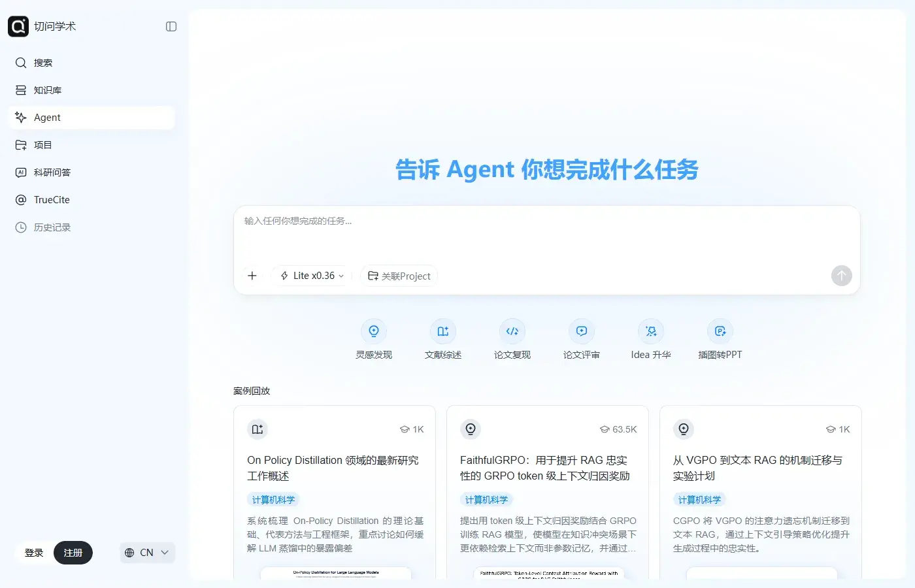Select Agent in the sidebar
The width and height of the screenshot is (915, 588).
(x=92, y=118)
